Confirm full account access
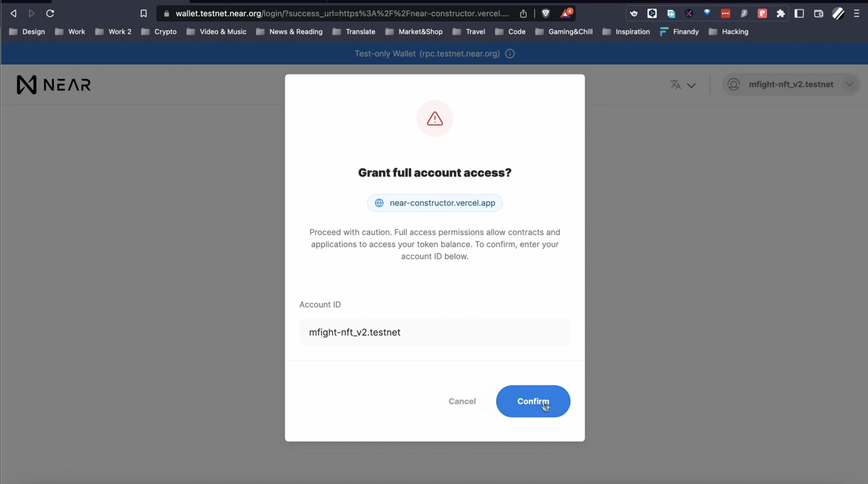Image resolution: width=868 pixels, height=484 pixels. click(x=533, y=401)
